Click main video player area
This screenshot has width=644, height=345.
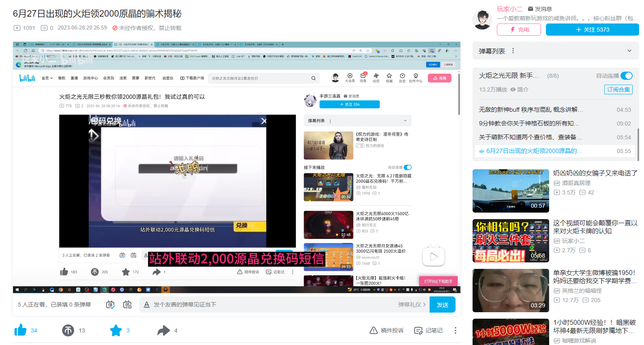[x=237, y=167]
